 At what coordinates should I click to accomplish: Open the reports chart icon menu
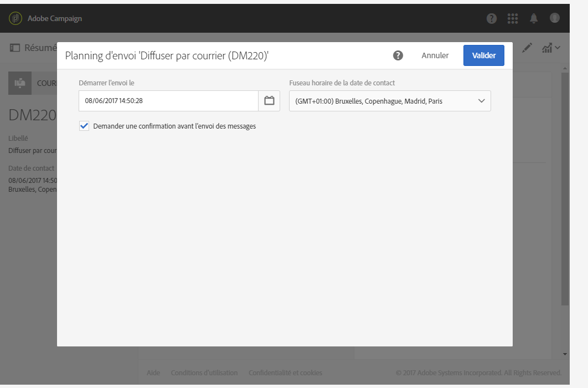[x=550, y=48]
